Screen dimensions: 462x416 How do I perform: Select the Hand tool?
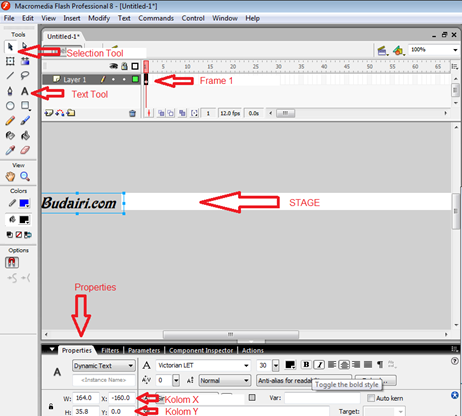10,176
